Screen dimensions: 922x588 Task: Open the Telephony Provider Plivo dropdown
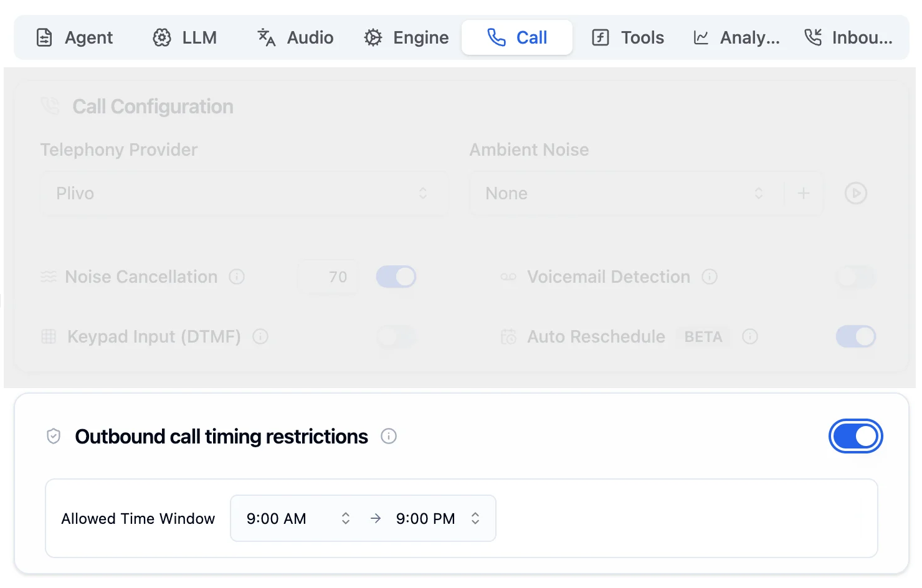coord(244,193)
